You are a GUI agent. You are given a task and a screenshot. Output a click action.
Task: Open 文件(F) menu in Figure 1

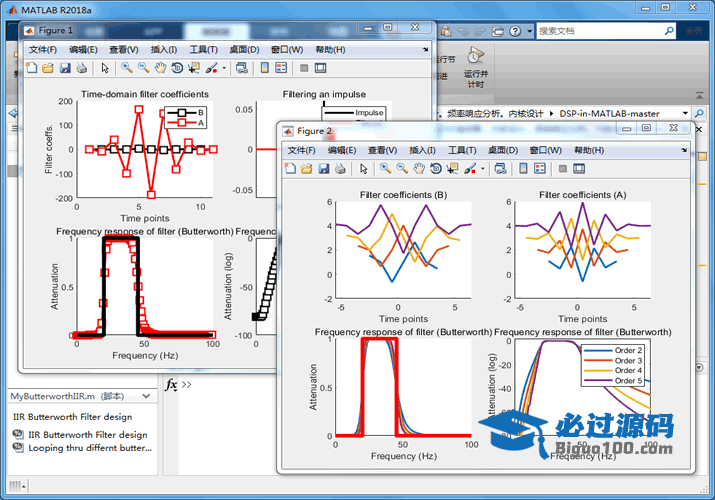click(43, 50)
